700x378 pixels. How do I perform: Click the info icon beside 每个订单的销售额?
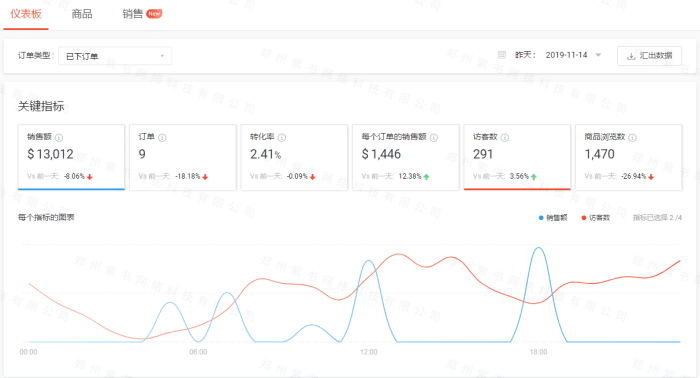pos(433,137)
